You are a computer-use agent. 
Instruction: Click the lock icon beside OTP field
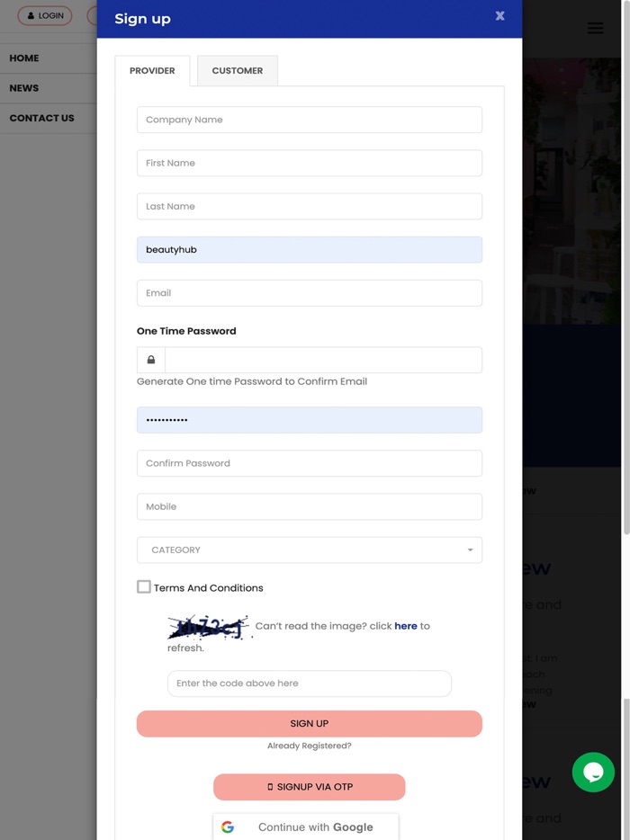click(151, 360)
